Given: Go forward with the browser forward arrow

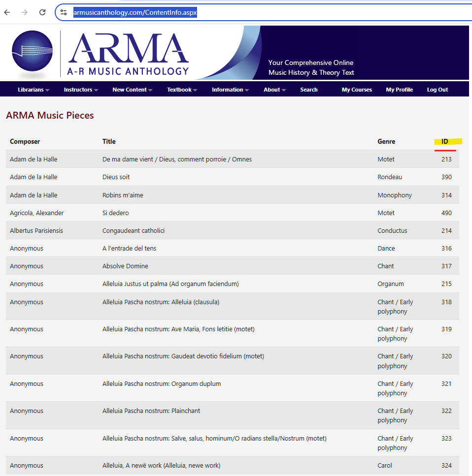Looking at the screenshot, I should (25, 12).
